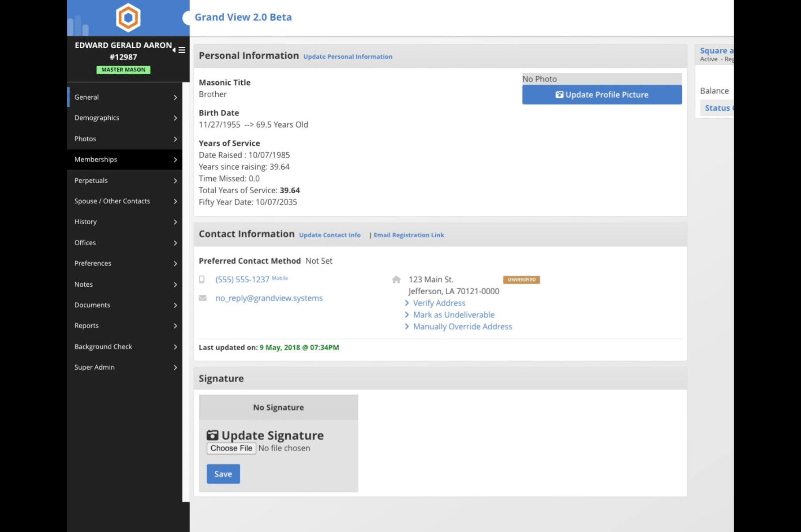Image resolution: width=801 pixels, height=532 pixels.
Task: Click Update Contact Info link
Action: [329, 235]
